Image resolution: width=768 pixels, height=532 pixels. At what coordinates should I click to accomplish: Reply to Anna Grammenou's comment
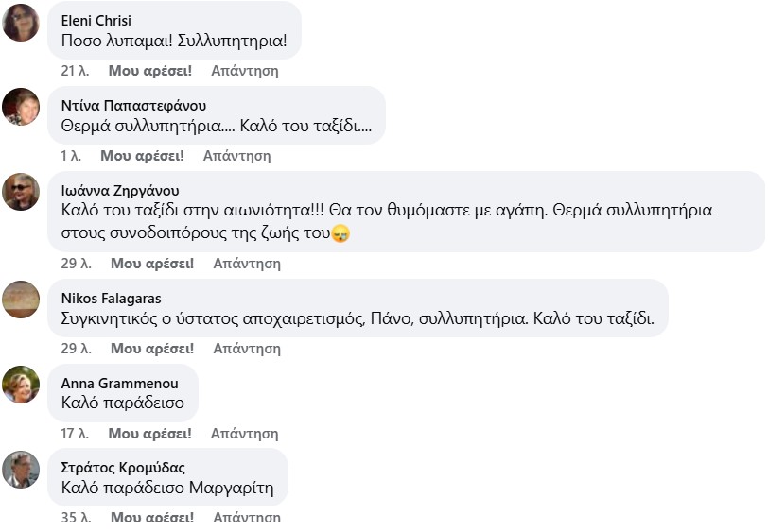(245, 434)
